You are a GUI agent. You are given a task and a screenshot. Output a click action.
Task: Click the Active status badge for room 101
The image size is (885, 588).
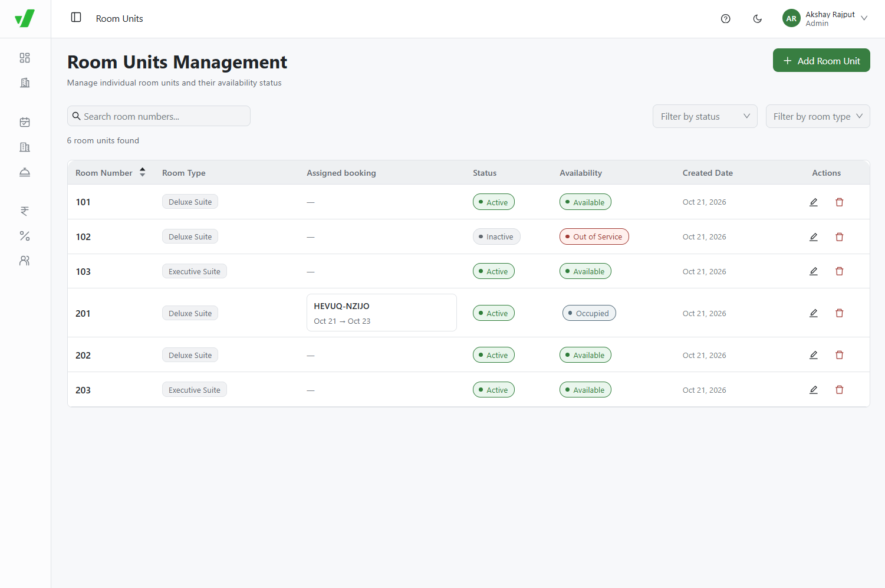point(494,202)
